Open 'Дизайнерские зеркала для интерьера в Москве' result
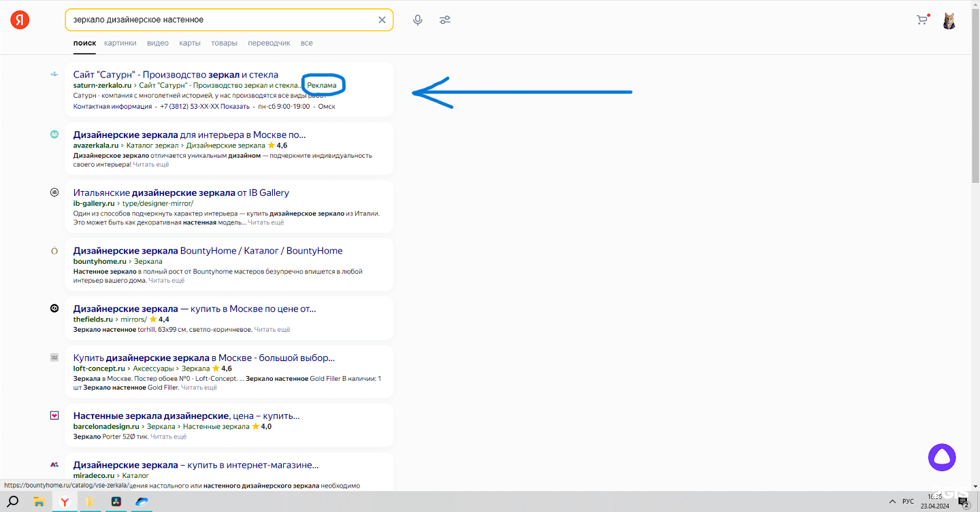The width and height of the screenshot is (980, 512). (x=190, y=135)
